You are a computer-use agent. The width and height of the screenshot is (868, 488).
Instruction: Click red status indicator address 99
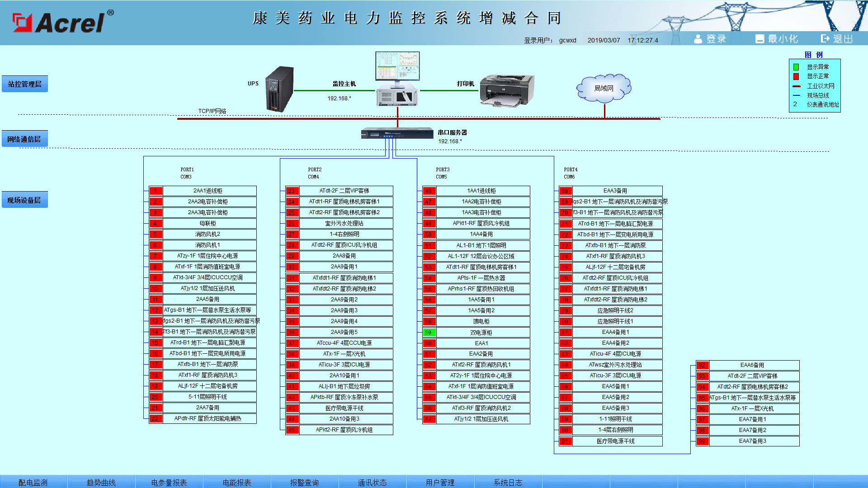(x=702, y=441)
